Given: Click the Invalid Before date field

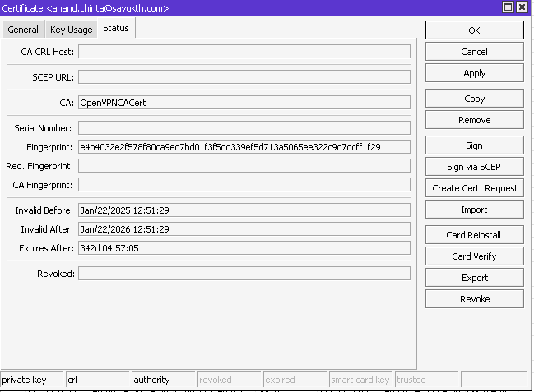Looking at the screenshot, I should click(x=244, y=210).
